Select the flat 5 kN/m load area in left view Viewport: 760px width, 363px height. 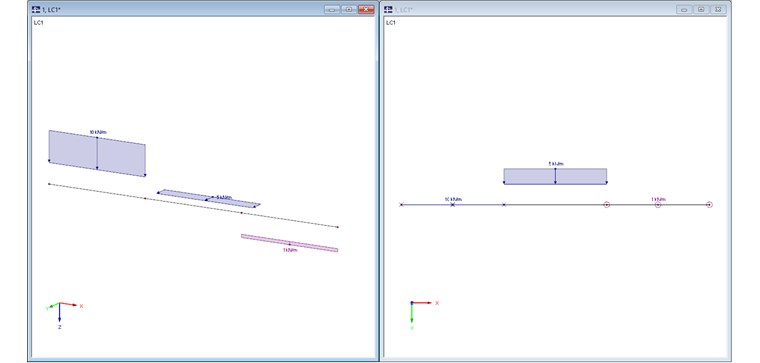point(208,198)
